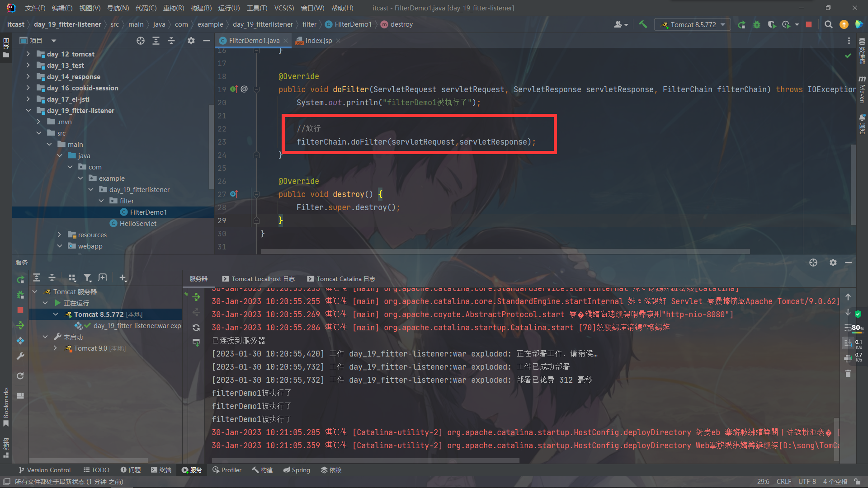Open Tomcat 8.5.772 run configuration dropdown
The height and width of the screenshot is (488, 868).
[x=693, y=24]
